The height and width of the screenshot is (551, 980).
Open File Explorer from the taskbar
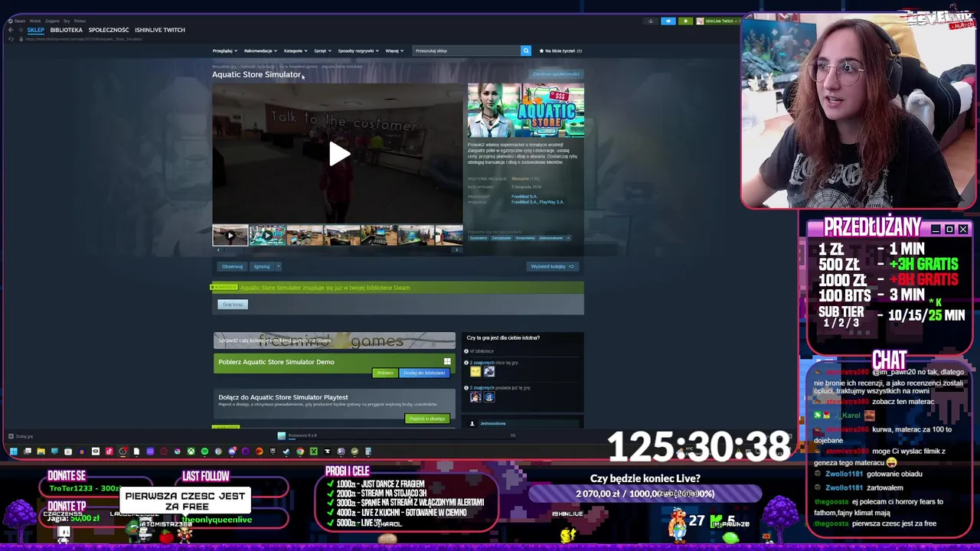pos(41,452)
